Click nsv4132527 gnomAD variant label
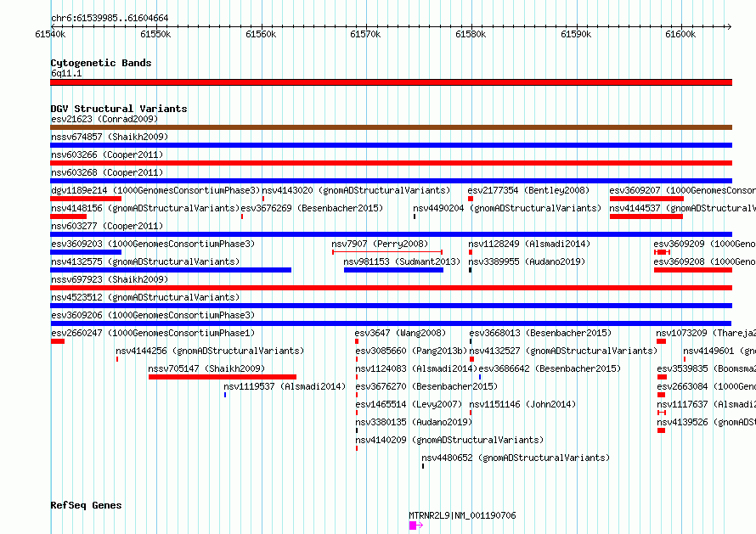The width and height of the screenshot is (756, 534). tap(564, 351)
